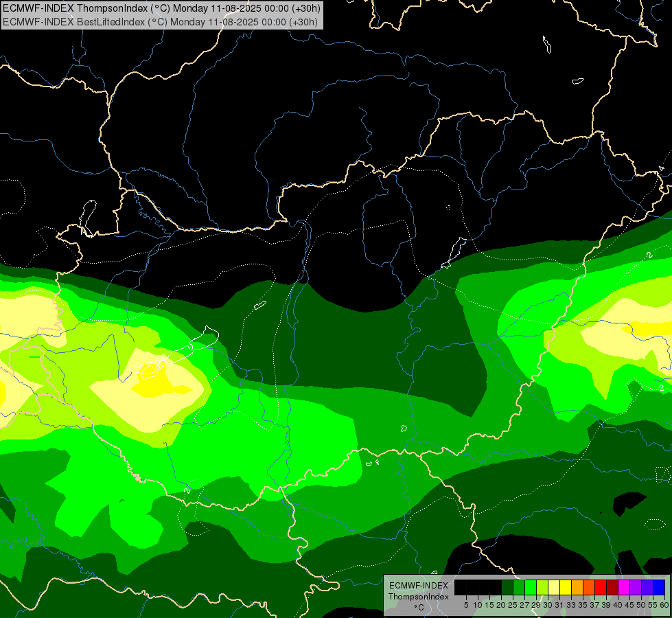Select the red-orange 35–37 legend swatch
672x618 pixels.
click(589, 588)
